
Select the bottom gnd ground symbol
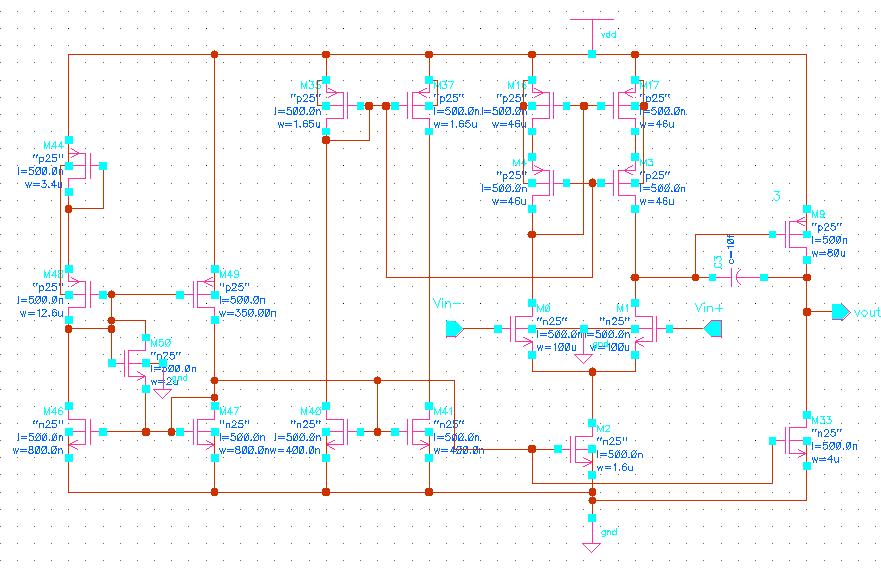click(592, 534)
